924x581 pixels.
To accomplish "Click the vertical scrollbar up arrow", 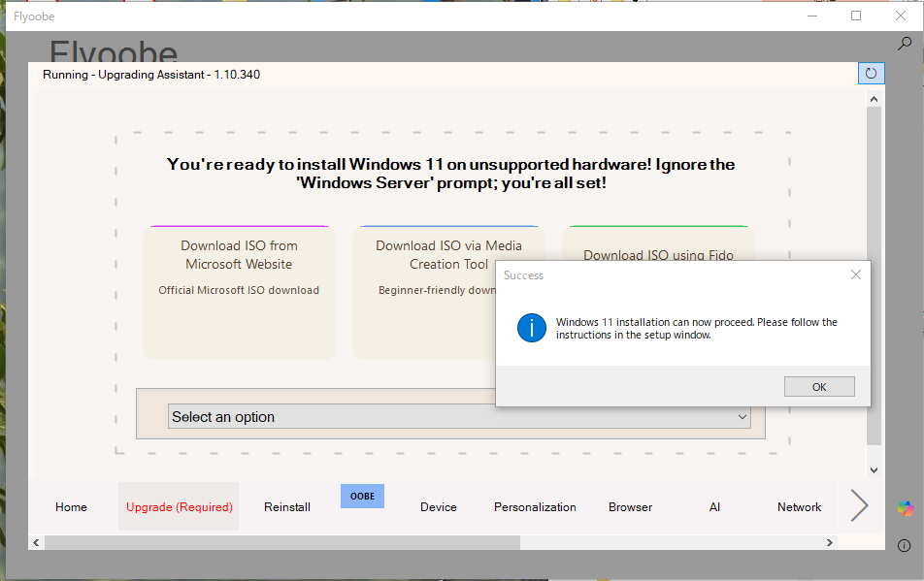I will coord(874,99).
